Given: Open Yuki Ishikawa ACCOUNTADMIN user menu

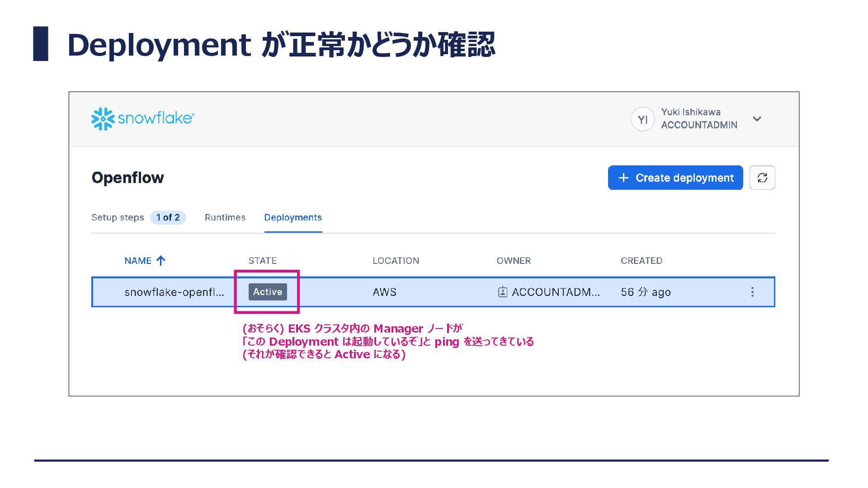Looking at the screenshot, I should tap(698, 118).
